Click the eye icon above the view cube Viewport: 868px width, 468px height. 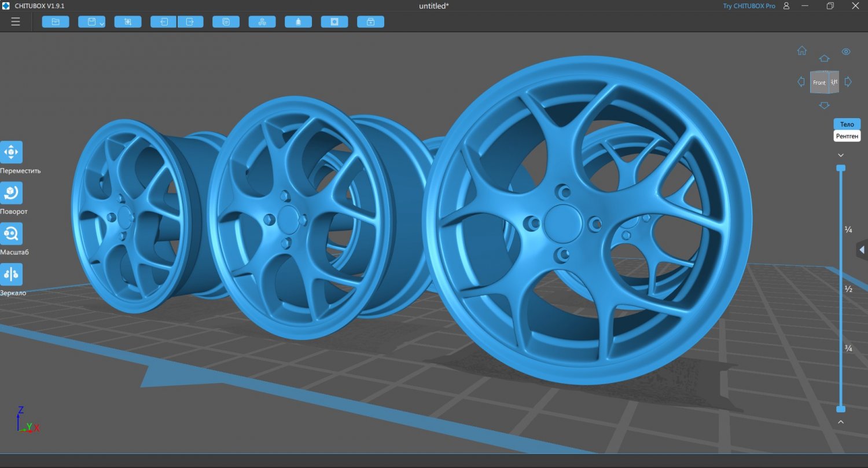pyautogui.click(x=846, y=51)
